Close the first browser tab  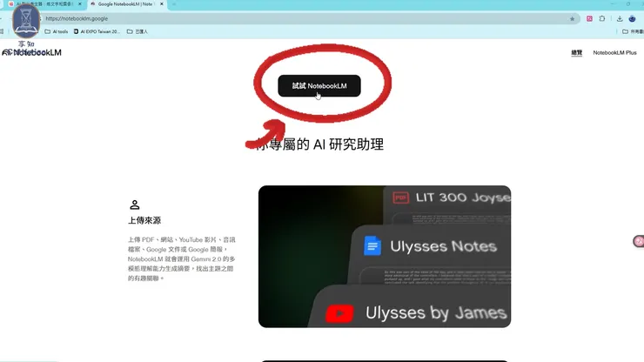coord(80,4)
